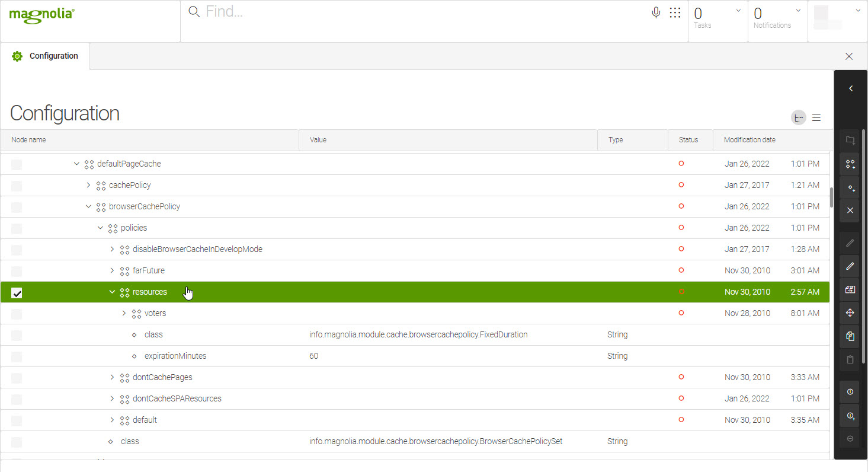Click the Paste clipboard action icon
The image size is (868, 472).
[x=850, y=359]
